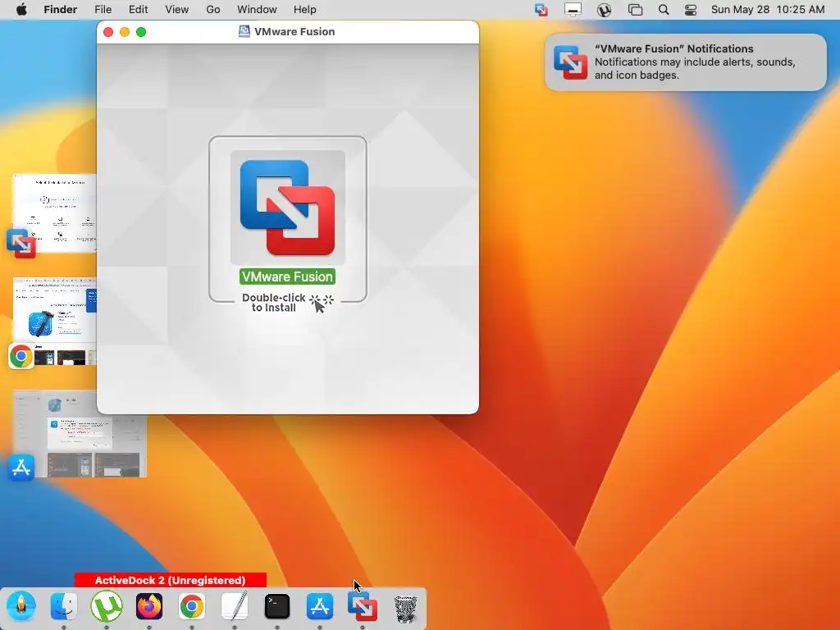Open App Store from the dock
Screen dimensions: 840x630
[320, 606]
